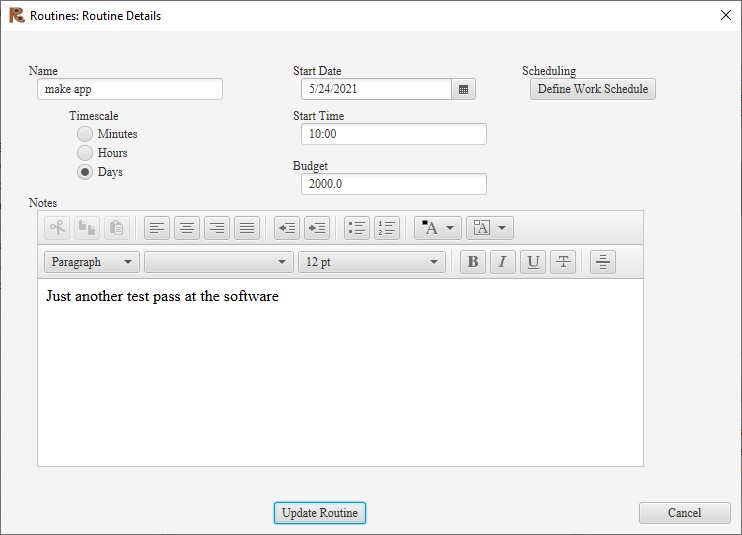Click the Copy icon in Notes toolbar

pos(87,228)
